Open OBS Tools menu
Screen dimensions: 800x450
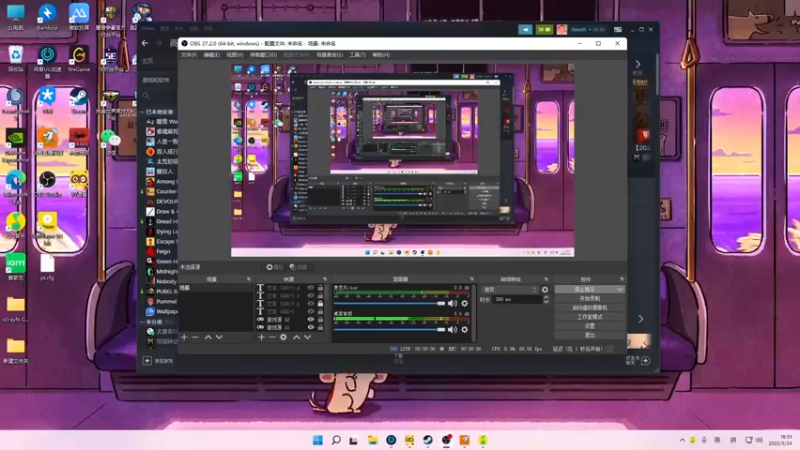point(358,55)
